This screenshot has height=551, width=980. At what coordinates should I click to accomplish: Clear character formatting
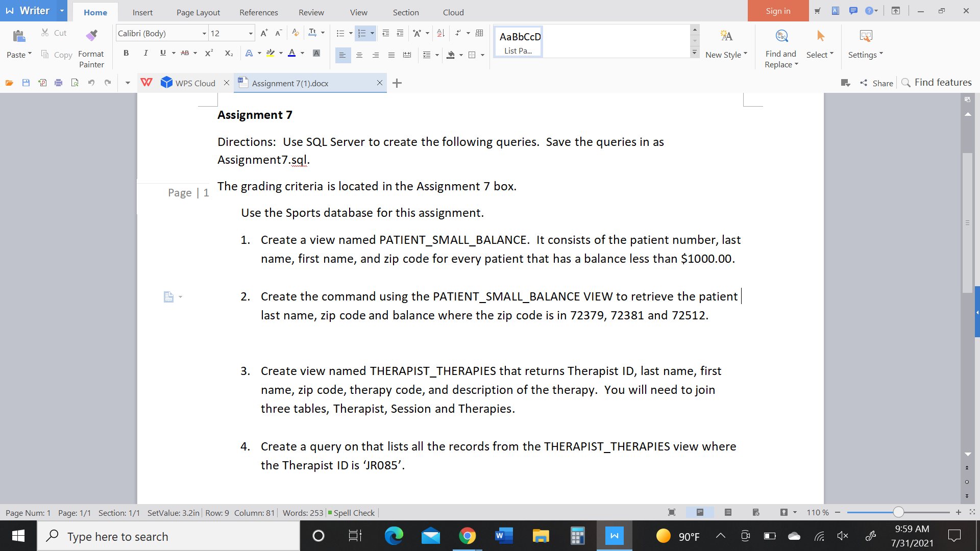(295, 33)
